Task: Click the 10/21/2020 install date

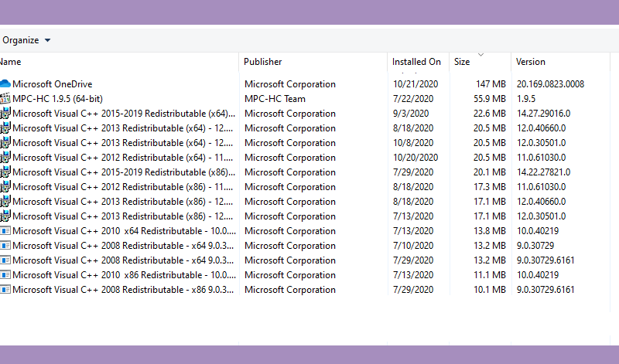Action: point(416,84)
